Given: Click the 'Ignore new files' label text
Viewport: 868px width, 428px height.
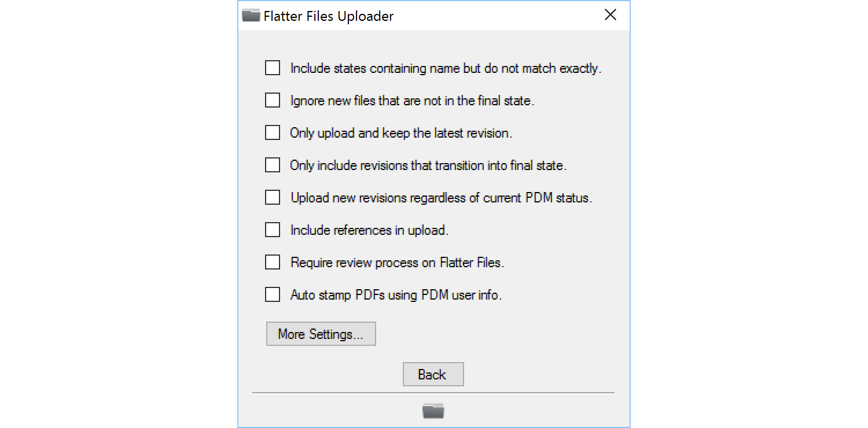Looking at the screenshot, I should point(411,101).
